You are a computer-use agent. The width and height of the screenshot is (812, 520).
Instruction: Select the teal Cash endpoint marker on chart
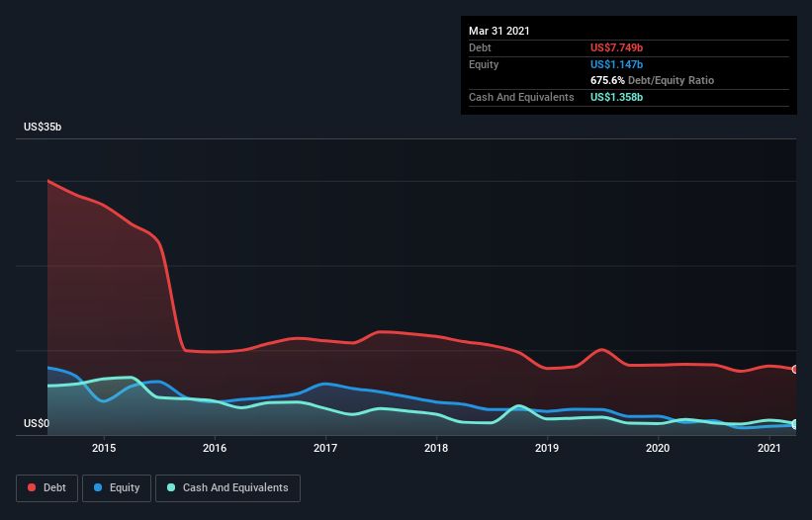click(x=795, y=424)
